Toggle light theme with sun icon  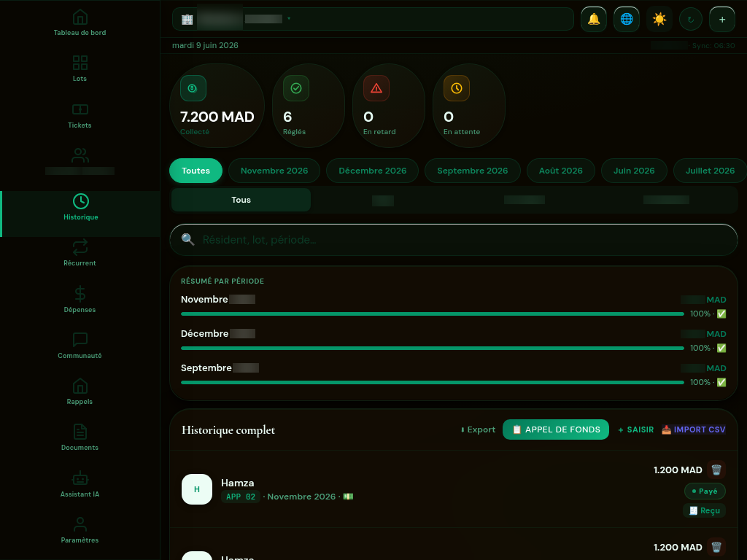(x=659, y=19)
